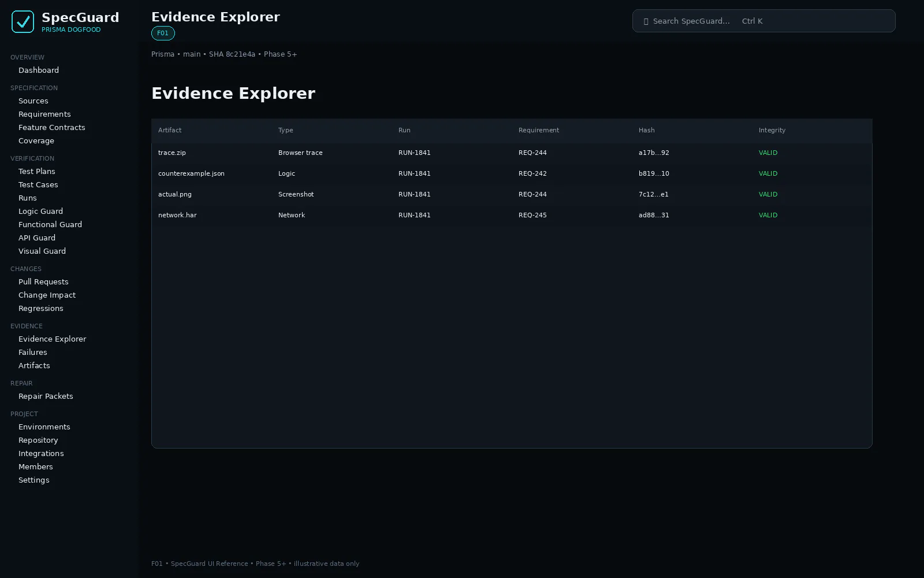Click Browser trace type cell
Image resolution: width=924 pixels, height=578 pixels.
pyautogui.click(x=300, y=153)
